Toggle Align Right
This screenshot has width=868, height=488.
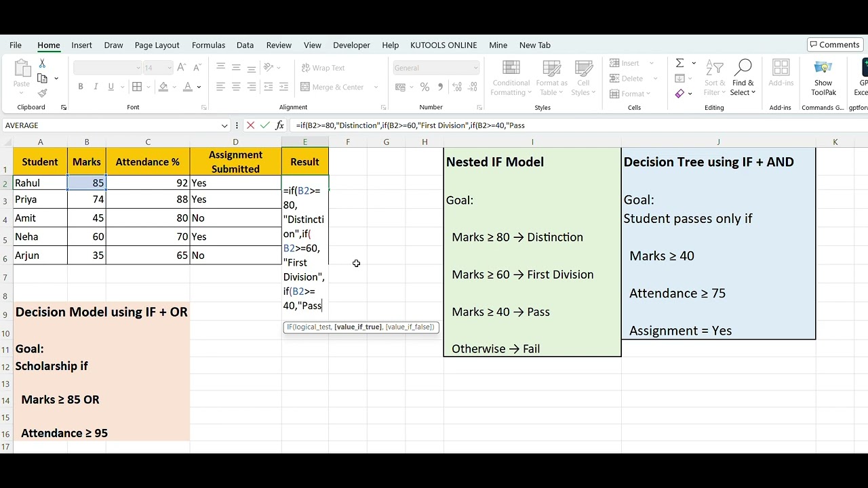pos(252,87)
